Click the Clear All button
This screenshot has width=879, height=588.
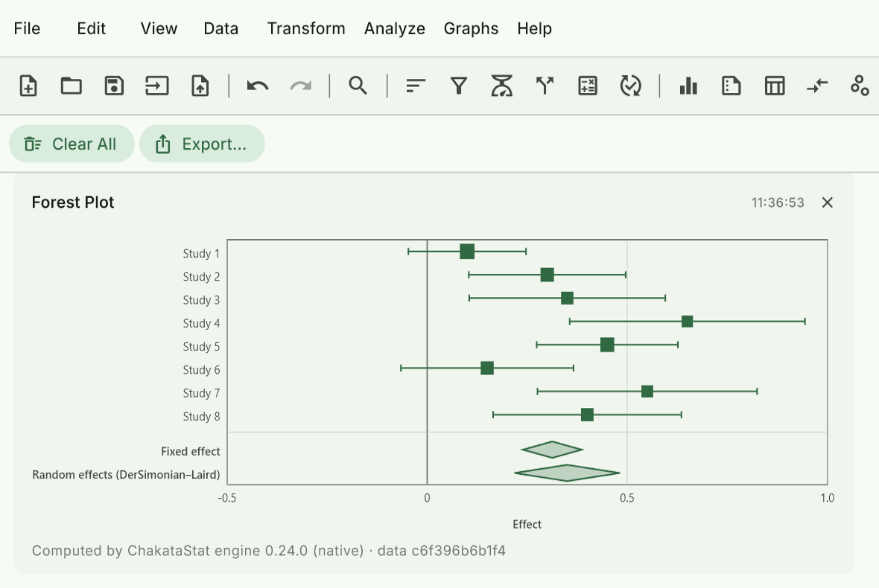pyautogui.click(x=72, y=144)
